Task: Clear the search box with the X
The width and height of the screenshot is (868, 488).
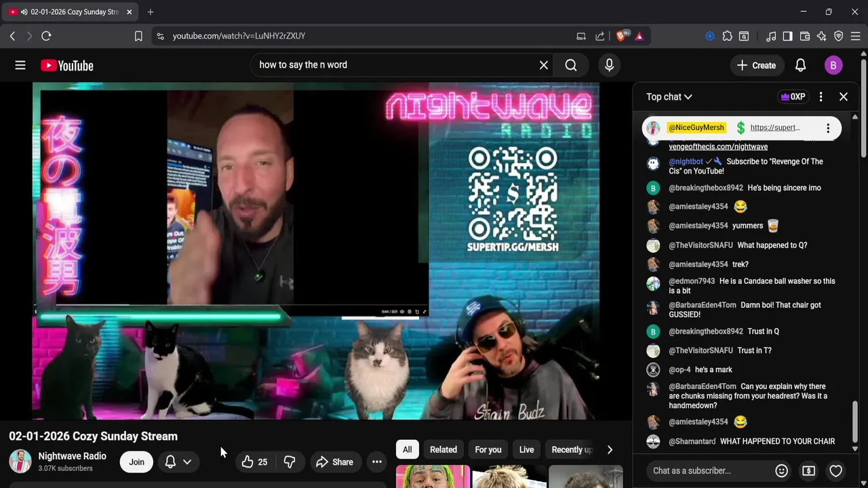Action: click(x=543, y=65)
